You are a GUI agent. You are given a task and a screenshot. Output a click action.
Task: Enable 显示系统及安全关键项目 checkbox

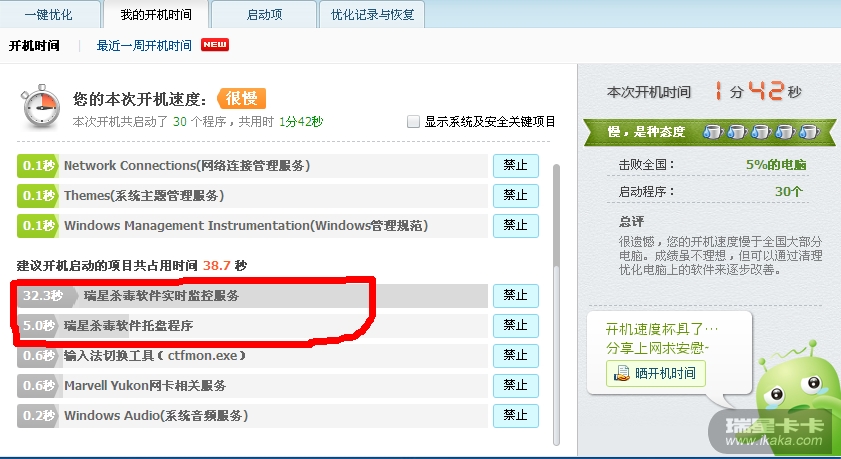click(x=413, y=122)
